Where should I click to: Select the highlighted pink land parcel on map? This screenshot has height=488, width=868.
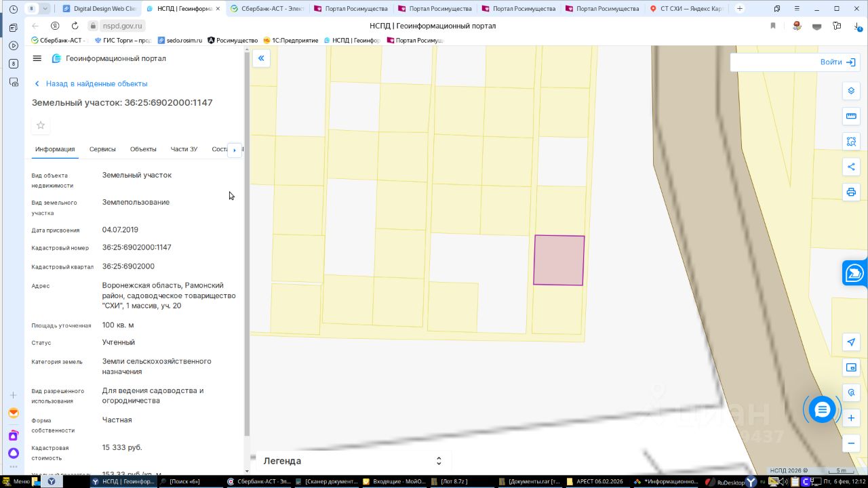(x=559, y=260)
